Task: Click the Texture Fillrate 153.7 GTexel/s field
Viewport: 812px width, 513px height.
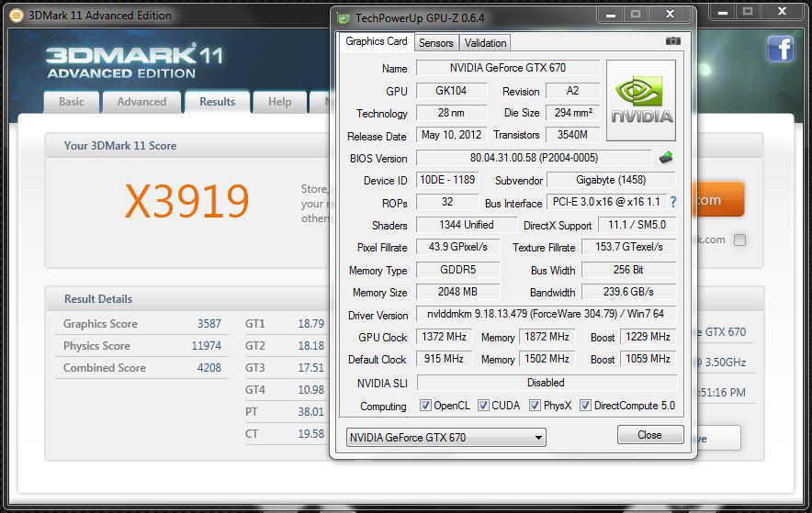Action: coord(628,247)
